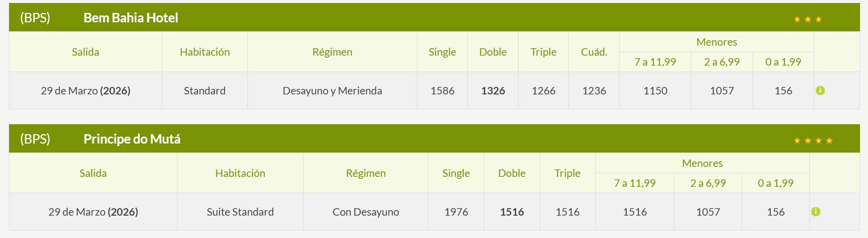The width and height of the screenshot is (868, 238).
Task: Click the Principe do Mutá title
Action: (132, 139)
